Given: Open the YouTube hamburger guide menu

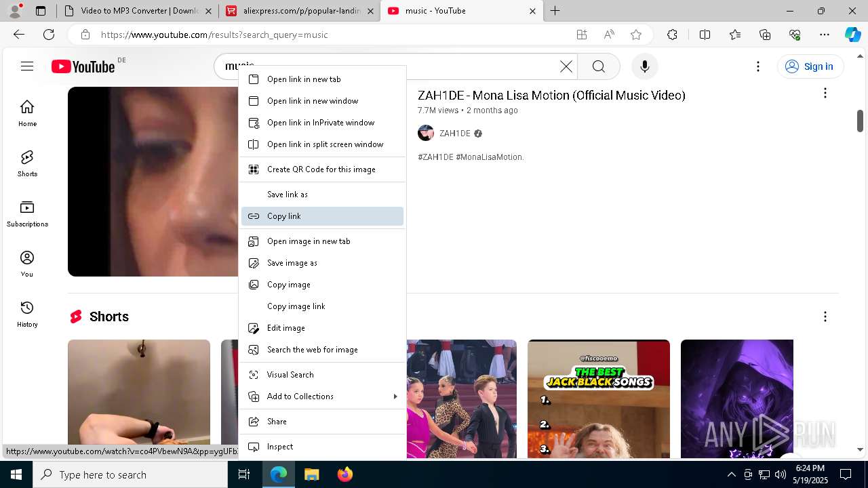Looking at the screenshot, I should pos(27,66).
